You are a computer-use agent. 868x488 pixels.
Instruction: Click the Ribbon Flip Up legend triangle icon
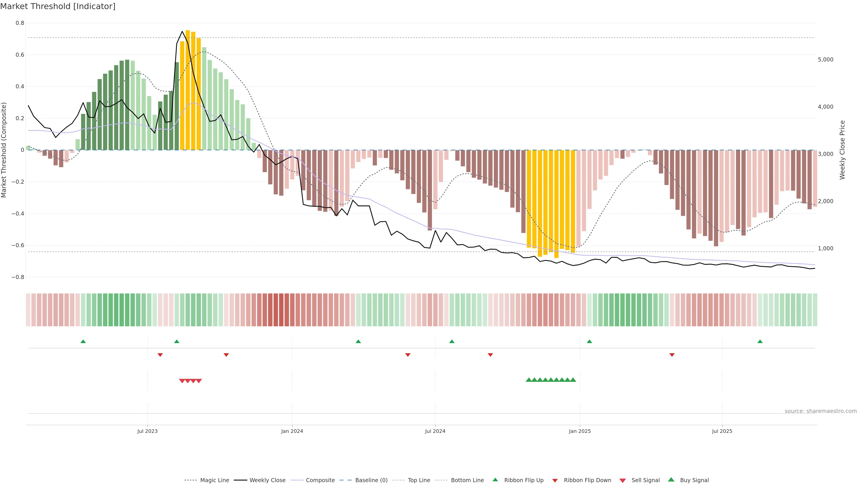point(495,480)
